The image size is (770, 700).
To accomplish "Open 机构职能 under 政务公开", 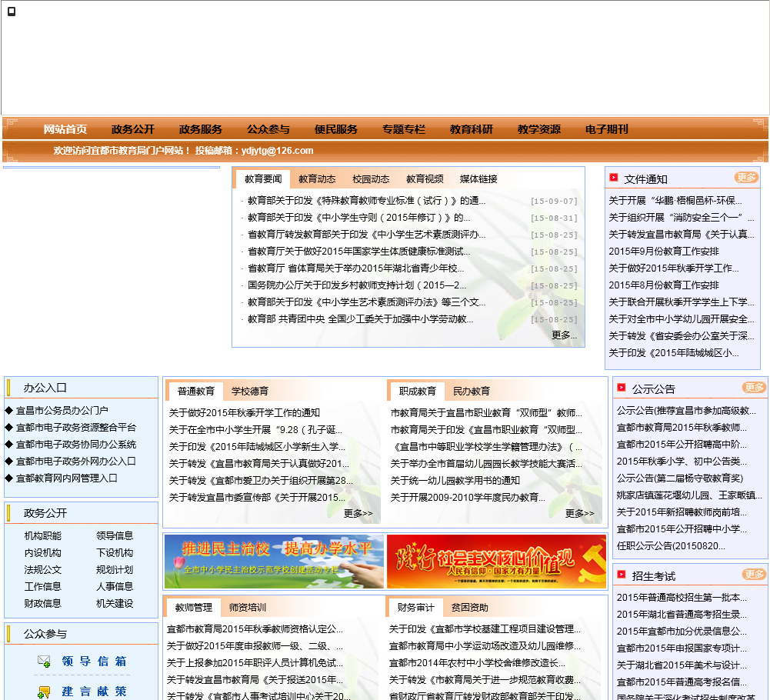I will 42,535.
